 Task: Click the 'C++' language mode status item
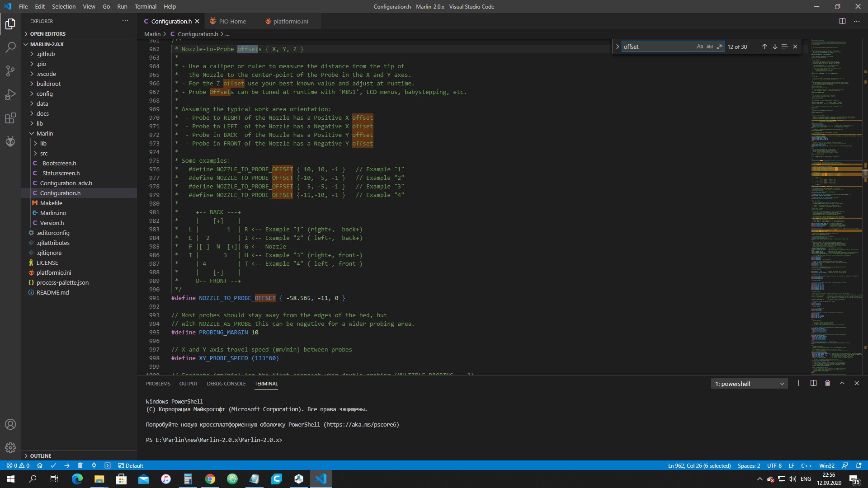[x=807, y=465]
